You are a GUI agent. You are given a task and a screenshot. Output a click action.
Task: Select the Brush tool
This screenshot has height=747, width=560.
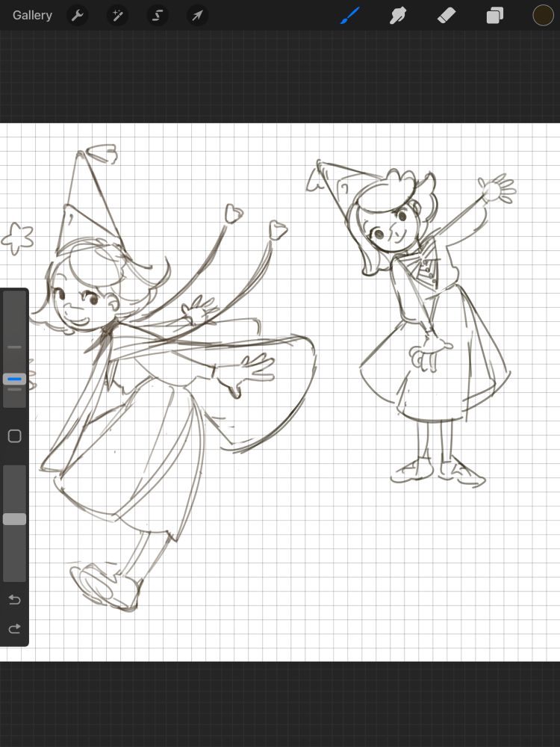(x=350, y=15)
